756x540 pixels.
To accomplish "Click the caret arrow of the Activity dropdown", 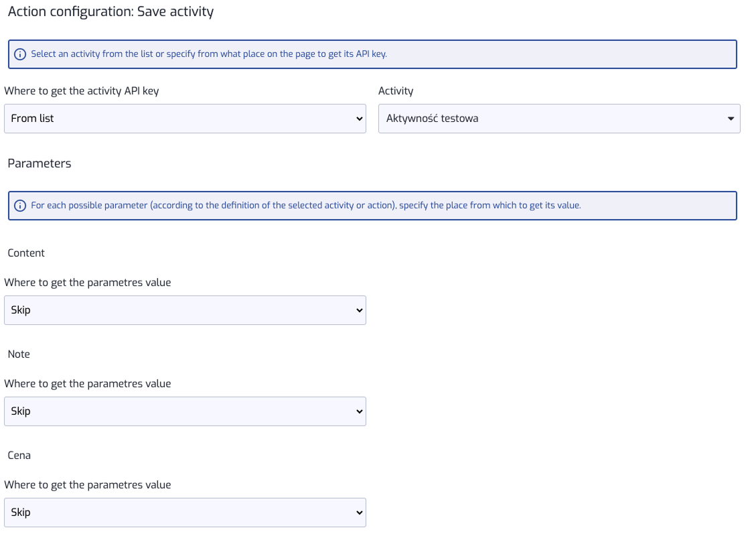I will [x=730, y=119].
